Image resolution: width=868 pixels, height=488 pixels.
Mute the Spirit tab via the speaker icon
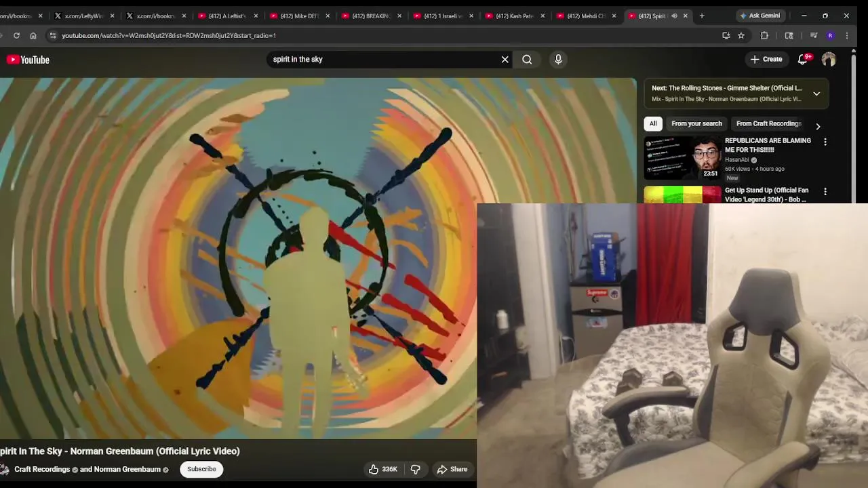pos(674,16)
